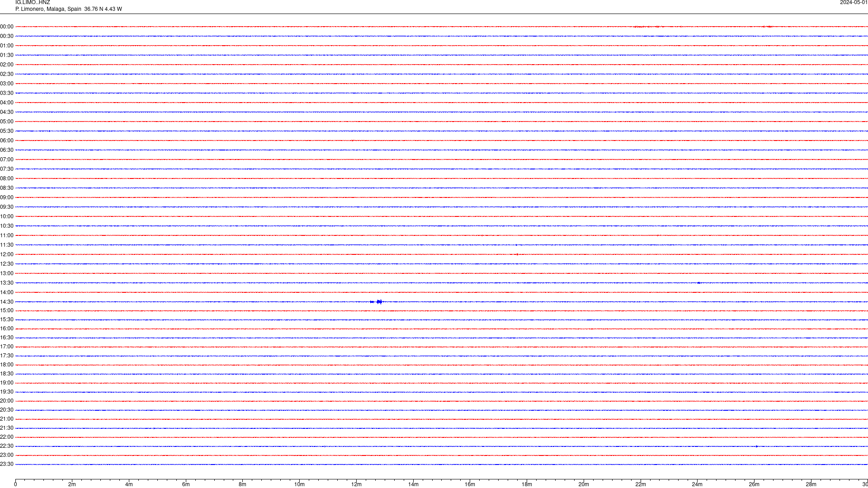Select the 10:00 time label
Screen dimensions: 868x488
7,216
